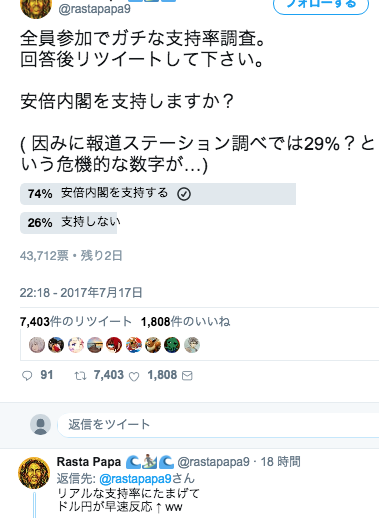Click the reply speech bubble icon
Viewport: 379px width, 518px height.
(x=27, y=376)
